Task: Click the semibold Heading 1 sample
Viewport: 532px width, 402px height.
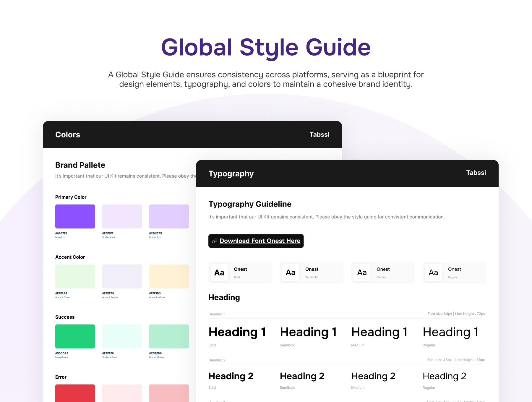Action: [x=308, y=332]
